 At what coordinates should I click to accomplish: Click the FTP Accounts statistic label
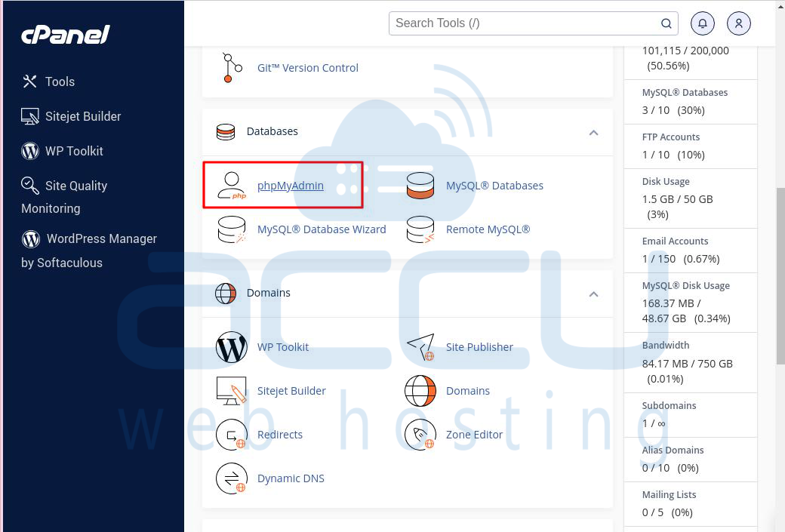click(670, 137)
